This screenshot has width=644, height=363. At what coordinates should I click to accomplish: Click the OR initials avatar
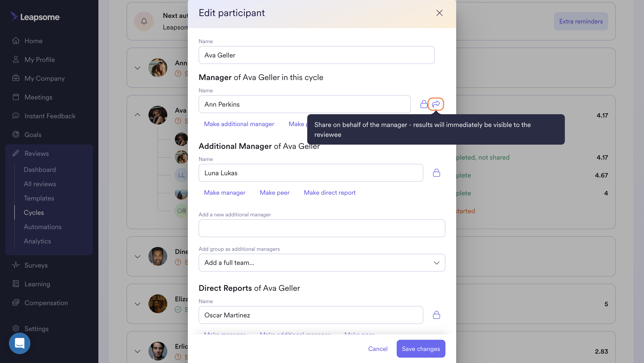tap(181, 211)
